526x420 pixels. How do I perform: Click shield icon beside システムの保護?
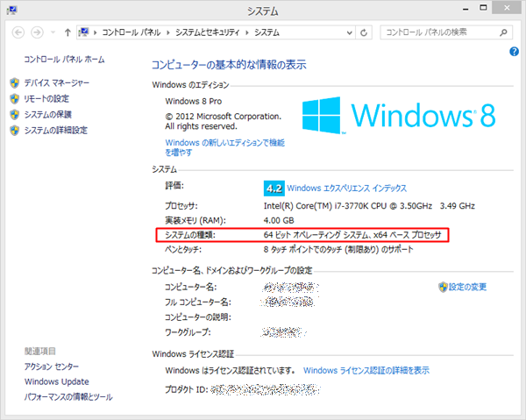click(14, 114)
